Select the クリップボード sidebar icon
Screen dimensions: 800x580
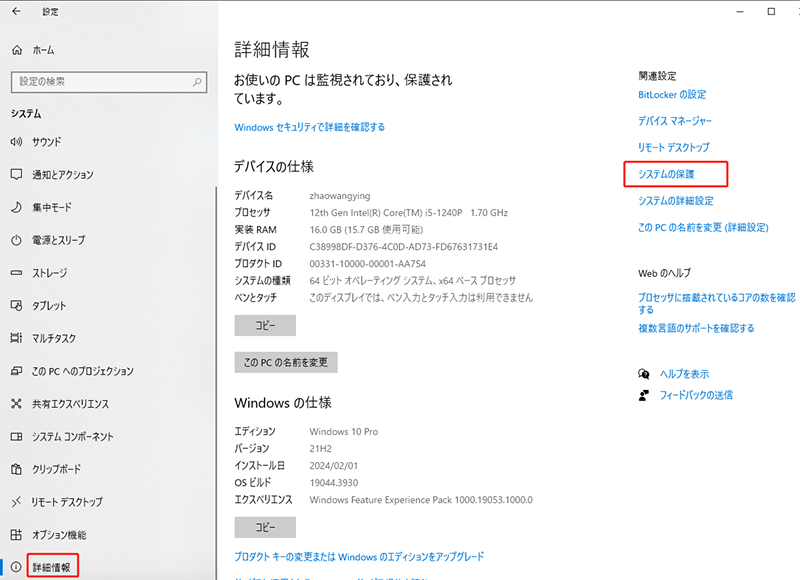pos(15,469)
